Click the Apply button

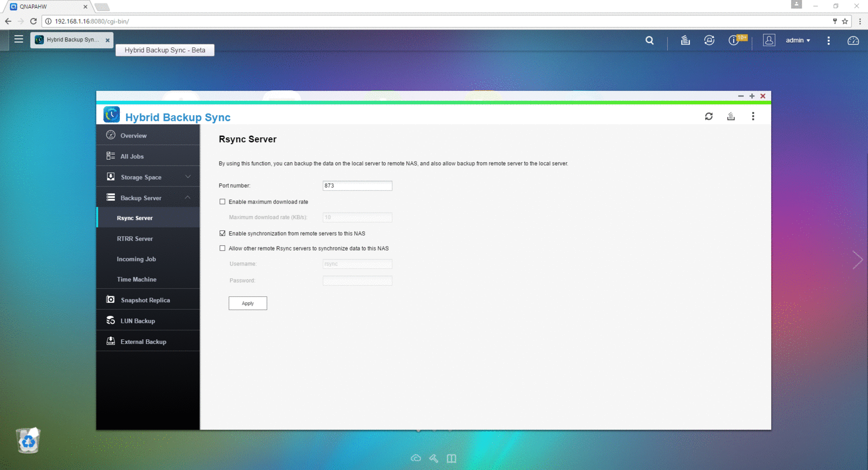click(248, 303)
